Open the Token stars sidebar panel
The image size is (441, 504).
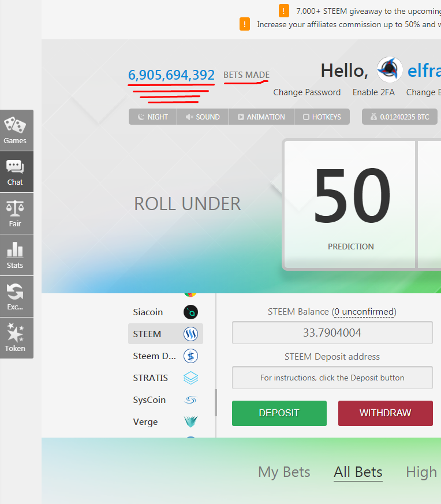(x=16, y=338)
